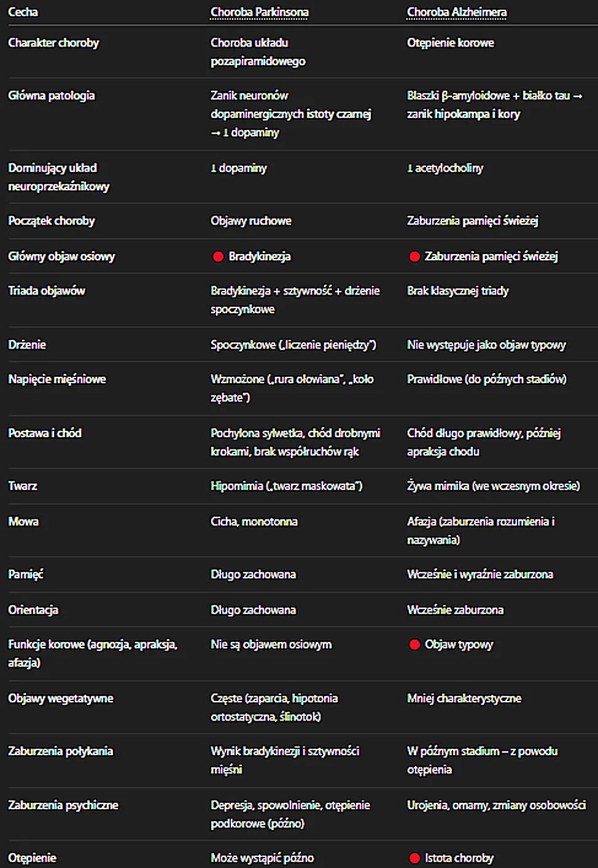598x868 pixels.
Task: Select the Napięcie mięśniowe row label
Action: [57, 379]
